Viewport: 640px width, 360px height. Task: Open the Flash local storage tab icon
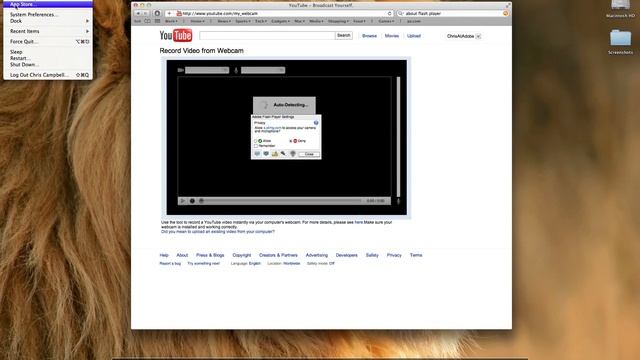(x=275, y=154)
